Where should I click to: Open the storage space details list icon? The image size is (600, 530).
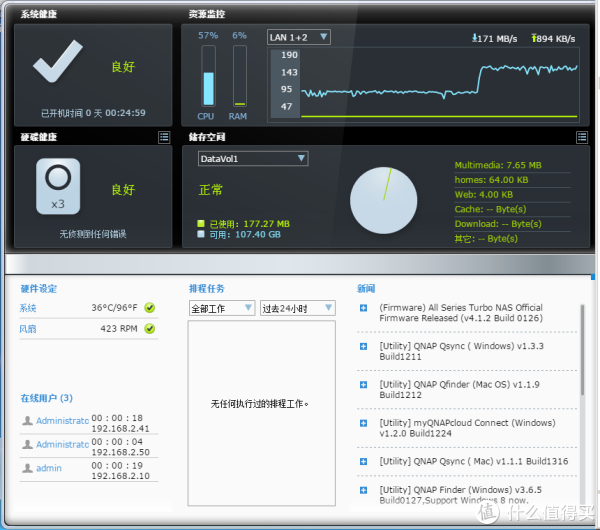tap(581, 137)
